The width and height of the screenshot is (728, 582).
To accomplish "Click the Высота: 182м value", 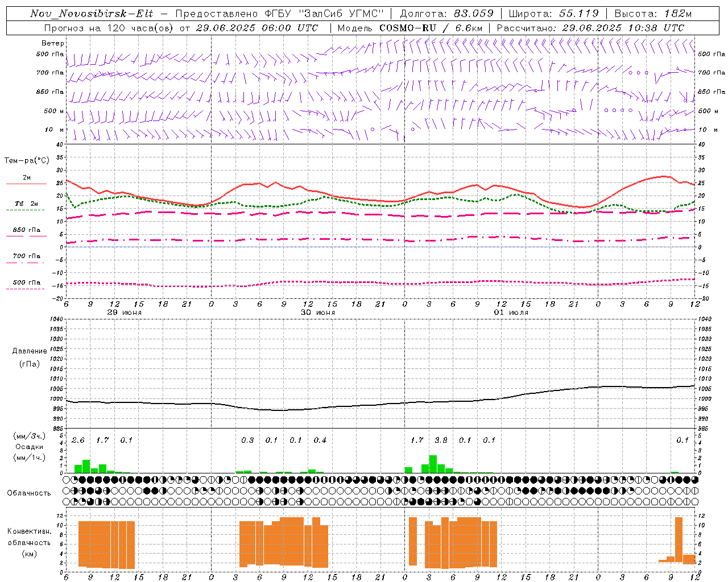I will tap(653, 14).
